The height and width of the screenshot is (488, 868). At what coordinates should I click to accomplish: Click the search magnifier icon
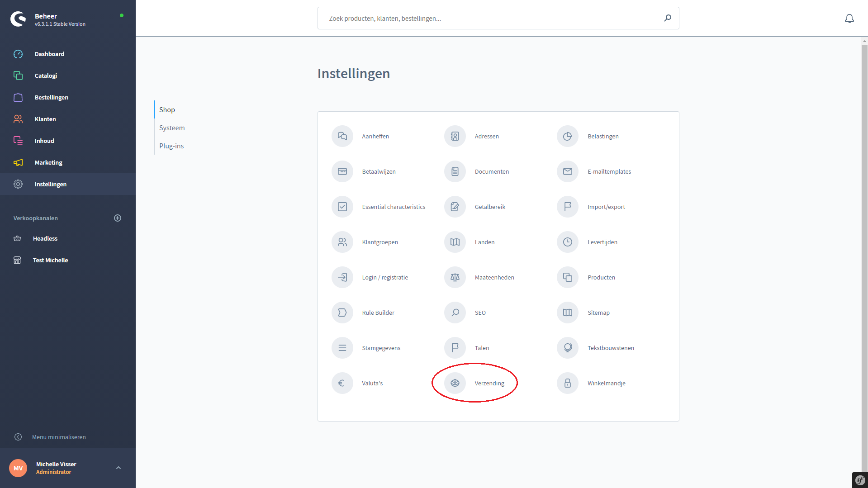[667, 18]
